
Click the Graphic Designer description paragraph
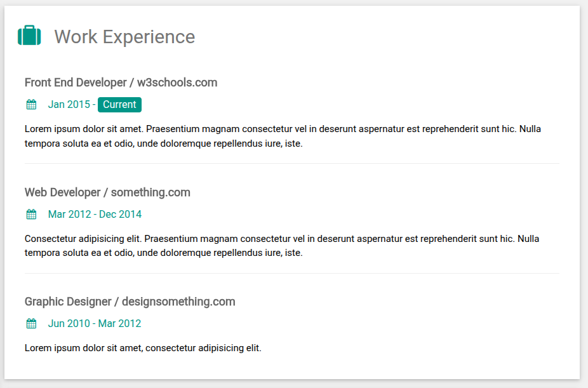[x=143, y=348]
